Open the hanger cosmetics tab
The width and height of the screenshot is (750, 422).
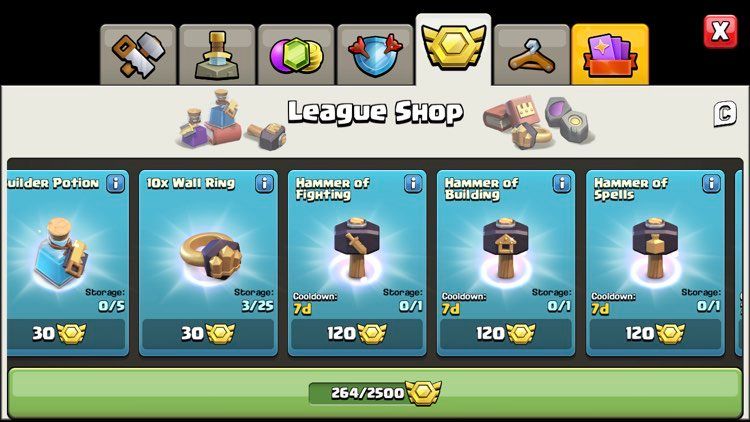[532, 55]
